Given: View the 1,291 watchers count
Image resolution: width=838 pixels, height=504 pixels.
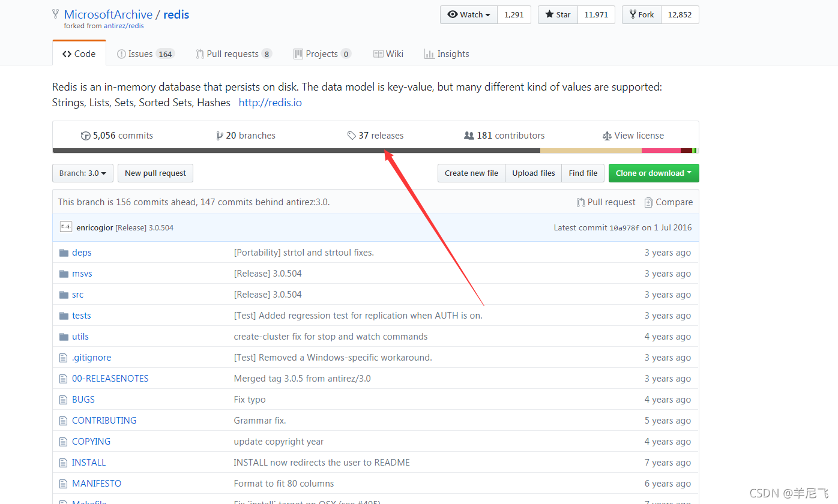Looking at the screenshot, I should [x=514, y=15].
